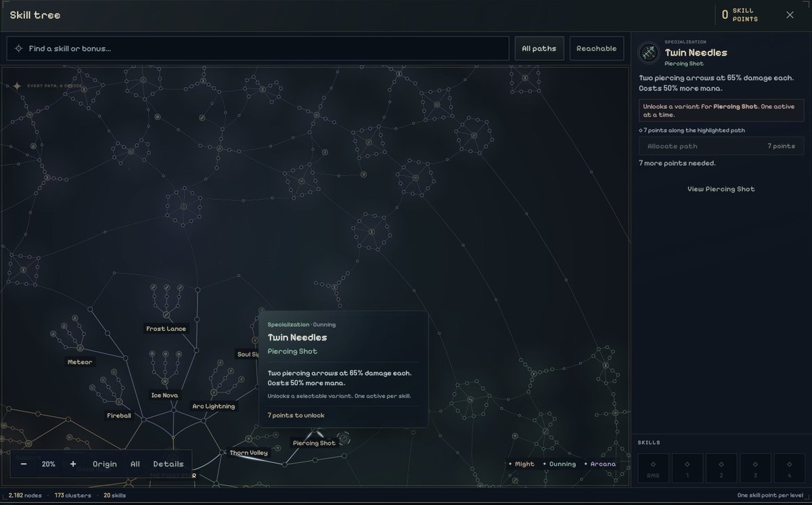812x505 pixels.
Task: Open View Piercing Shot link
Action: (x=721, y=189)
